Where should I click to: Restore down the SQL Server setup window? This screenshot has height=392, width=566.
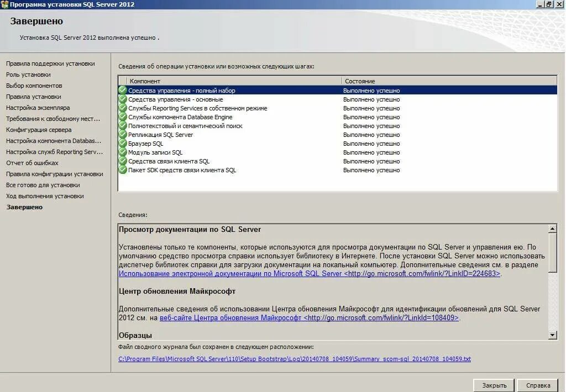[549, 4]
